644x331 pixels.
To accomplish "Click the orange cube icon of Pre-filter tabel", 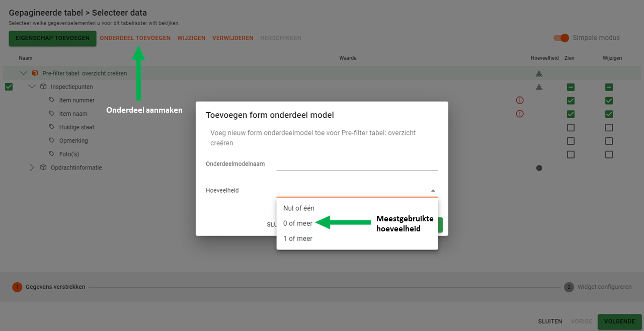I will point(35,73).
